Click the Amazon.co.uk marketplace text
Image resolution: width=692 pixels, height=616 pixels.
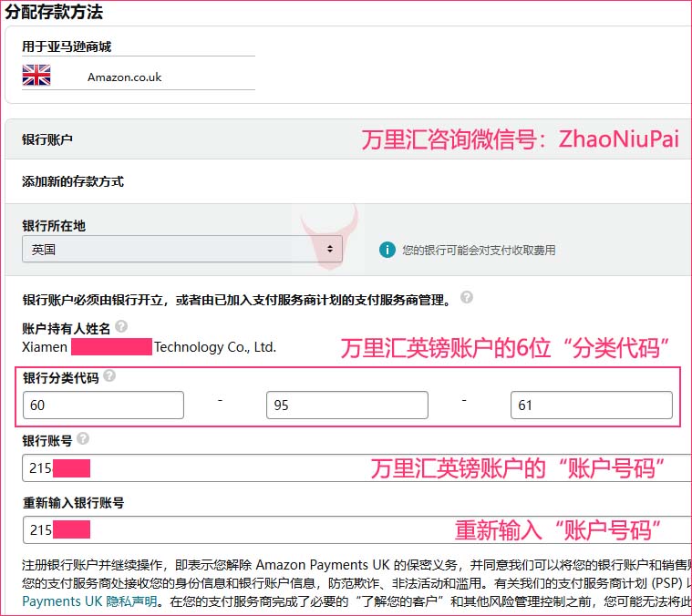click(x=125, y=77)
